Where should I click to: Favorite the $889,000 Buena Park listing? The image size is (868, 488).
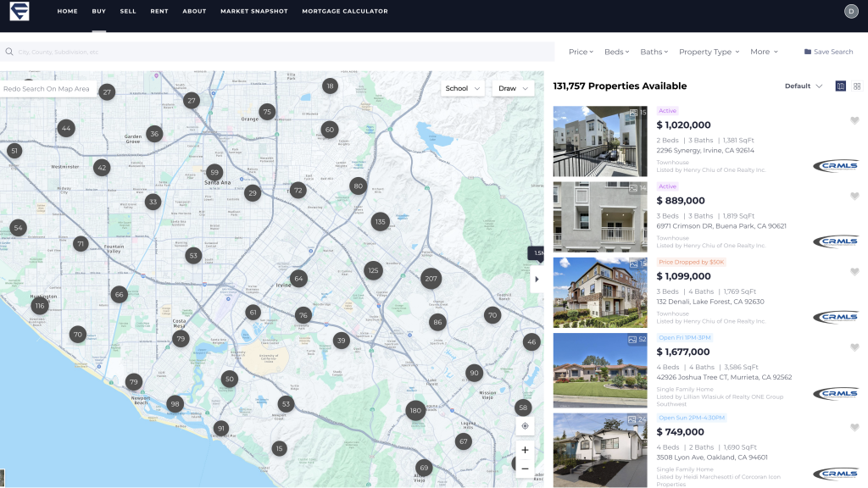pos(854,196)
